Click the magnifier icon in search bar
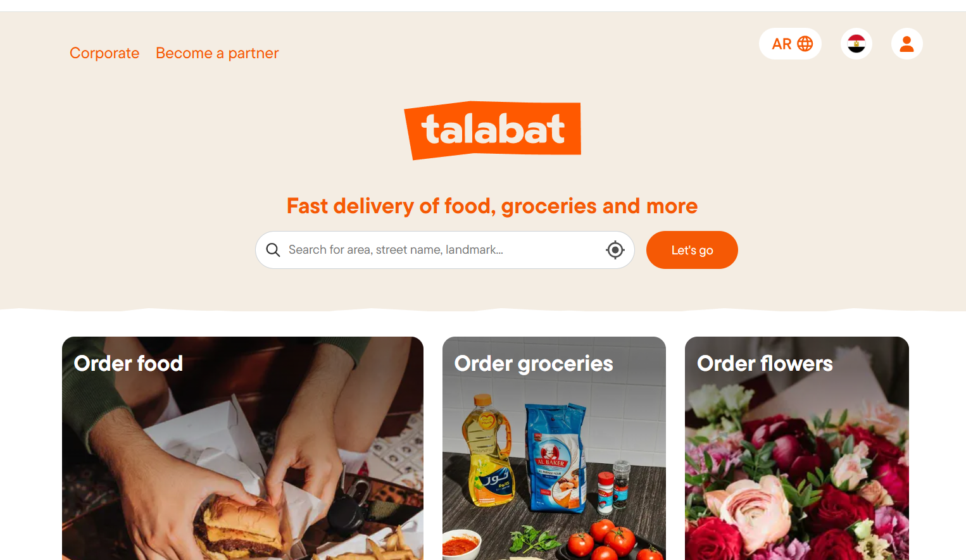 click(273, 250)
